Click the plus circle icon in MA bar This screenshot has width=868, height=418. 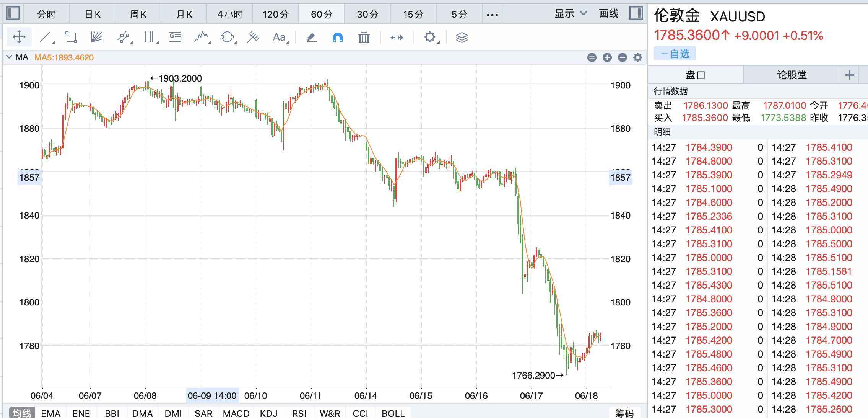click(x=607, y=57)
